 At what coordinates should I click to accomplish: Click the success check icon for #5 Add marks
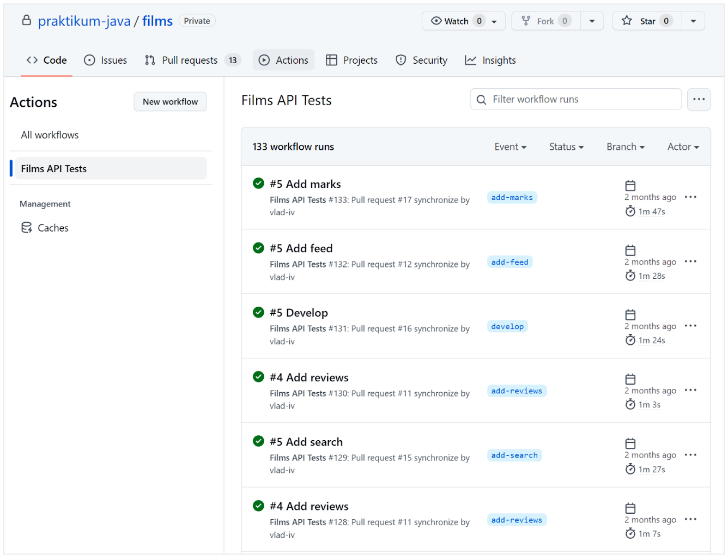258,184
